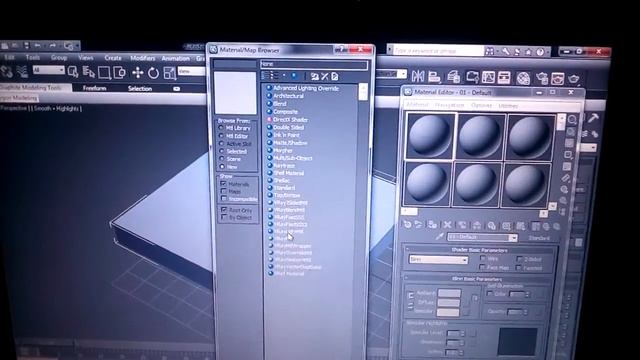Open the Group menu
This screenshot has height=360, width=640.
click(59, 58)
